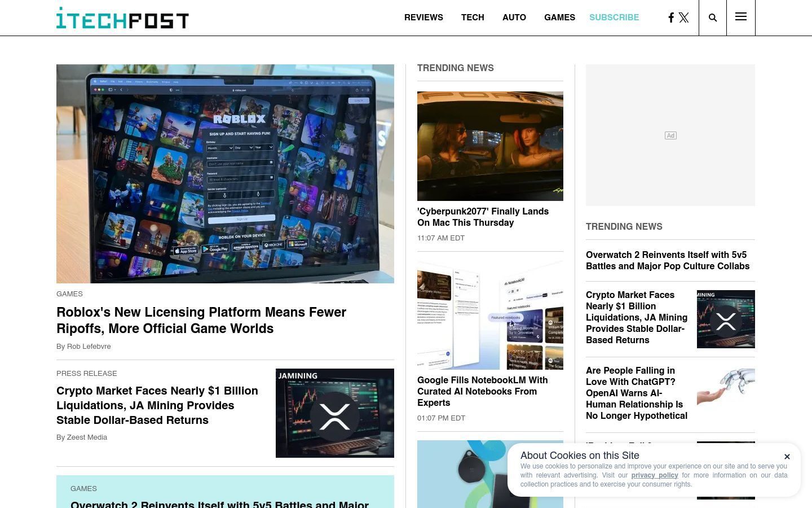Click the NotebookLM screenshot thumbnail
Image resolution: width=812 pixels, height=508 pixels.
coord(490,315)
